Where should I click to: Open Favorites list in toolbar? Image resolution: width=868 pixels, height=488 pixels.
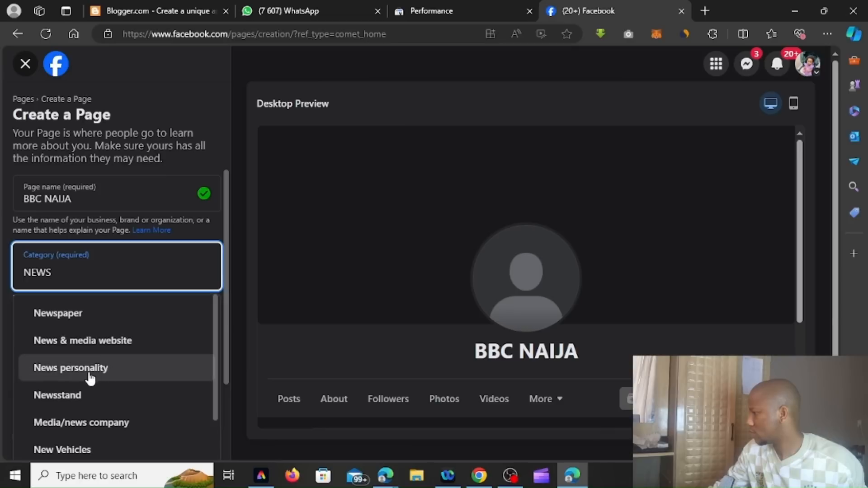pos(771,34)
